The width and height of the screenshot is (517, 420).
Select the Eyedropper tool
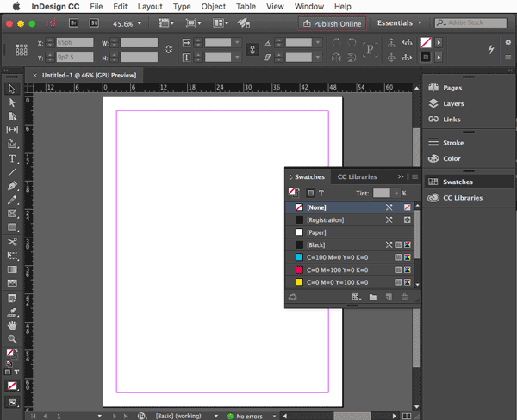(12, 312)
